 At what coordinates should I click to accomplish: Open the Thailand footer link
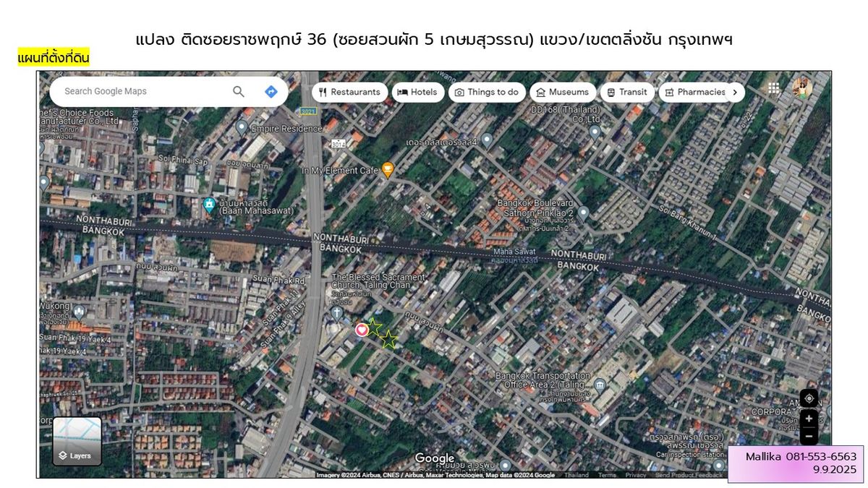(x=576, y=475)
